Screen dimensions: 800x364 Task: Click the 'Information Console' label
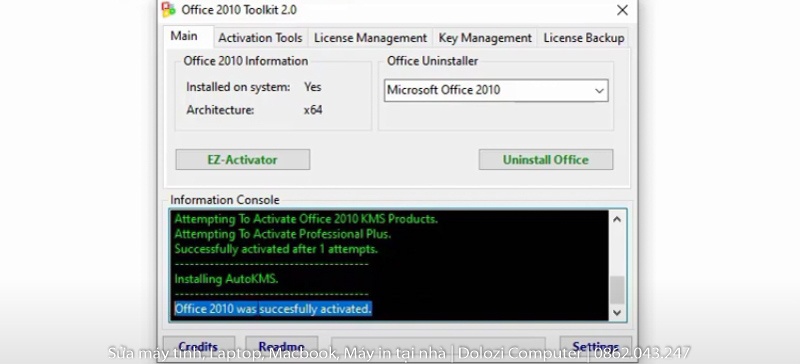tap(224, 200)
